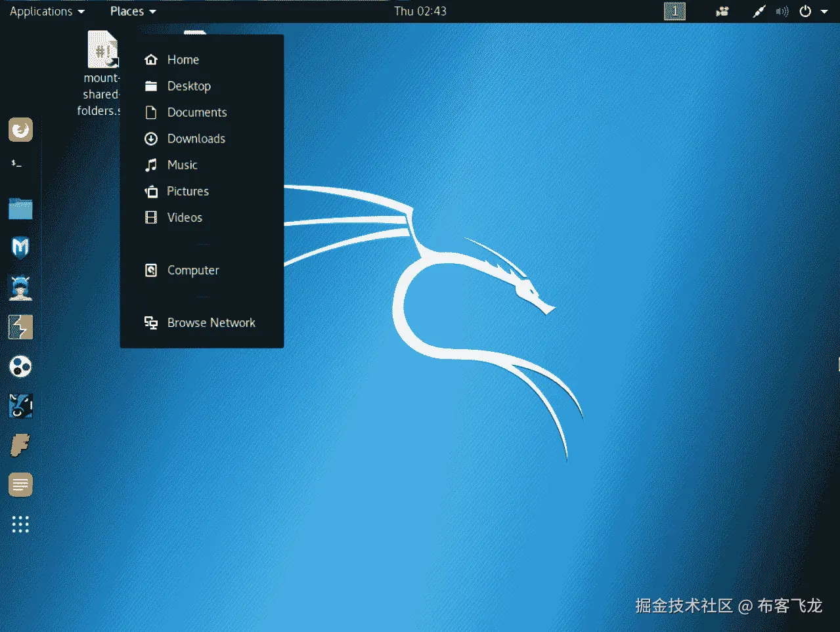Open the Thu 02:43 clock calendar

click(x=420, y=11)
